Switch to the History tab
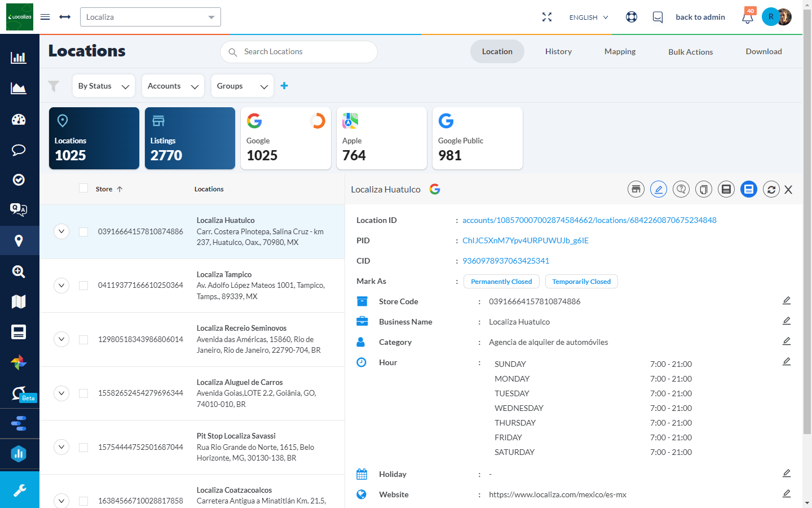 pos(558,51)
